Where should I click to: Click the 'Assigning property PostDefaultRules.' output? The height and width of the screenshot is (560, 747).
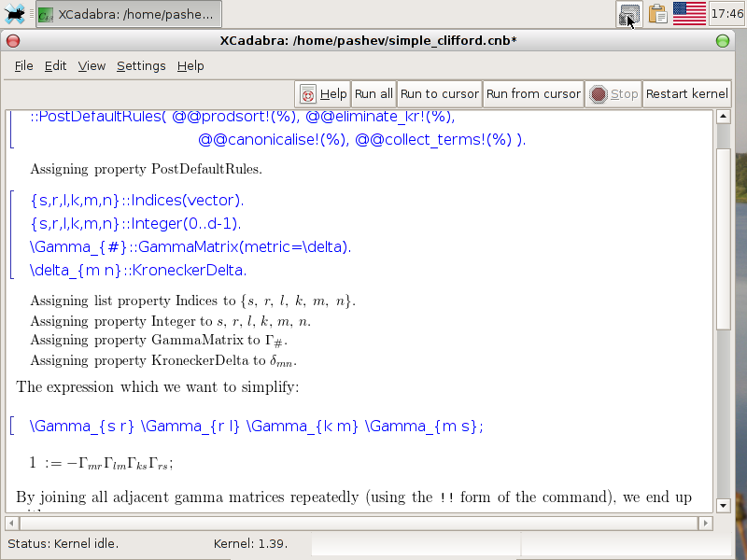coord(147,170)
